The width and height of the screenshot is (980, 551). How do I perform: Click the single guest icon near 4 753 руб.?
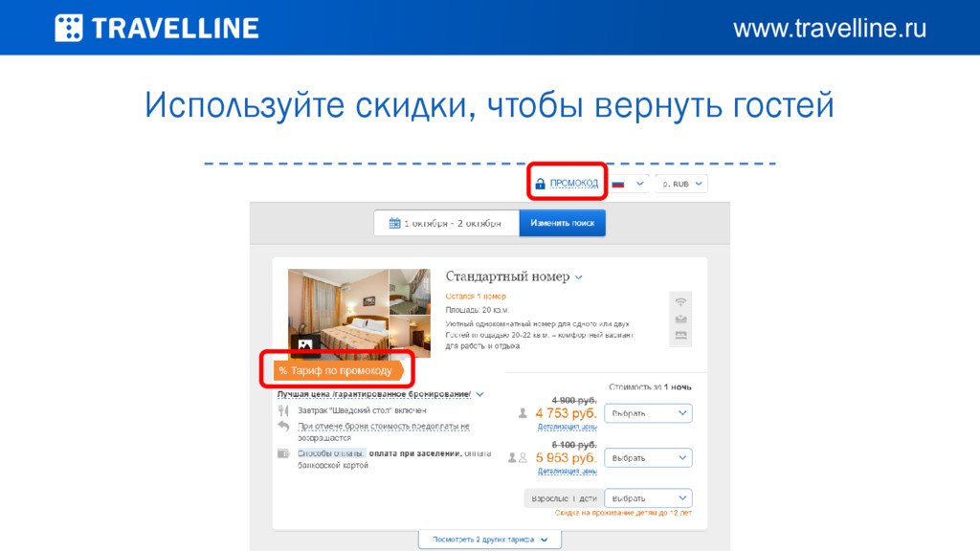click(523, 413)
